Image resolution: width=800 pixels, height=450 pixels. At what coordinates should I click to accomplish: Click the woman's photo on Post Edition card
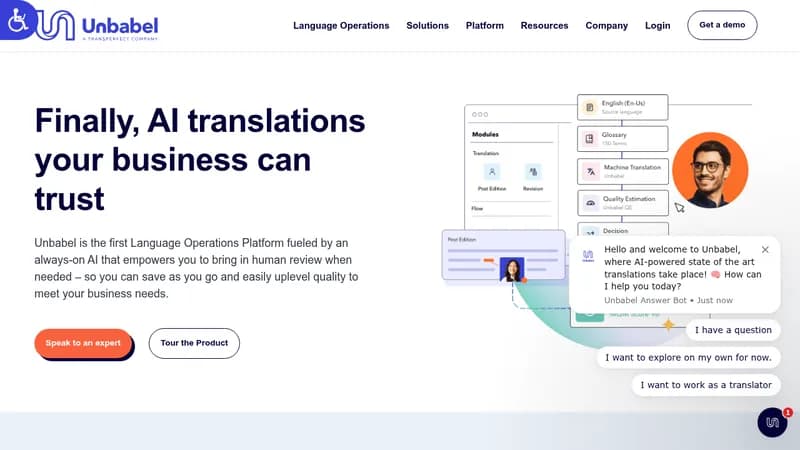pyautogui.click(x=512, y=270)
